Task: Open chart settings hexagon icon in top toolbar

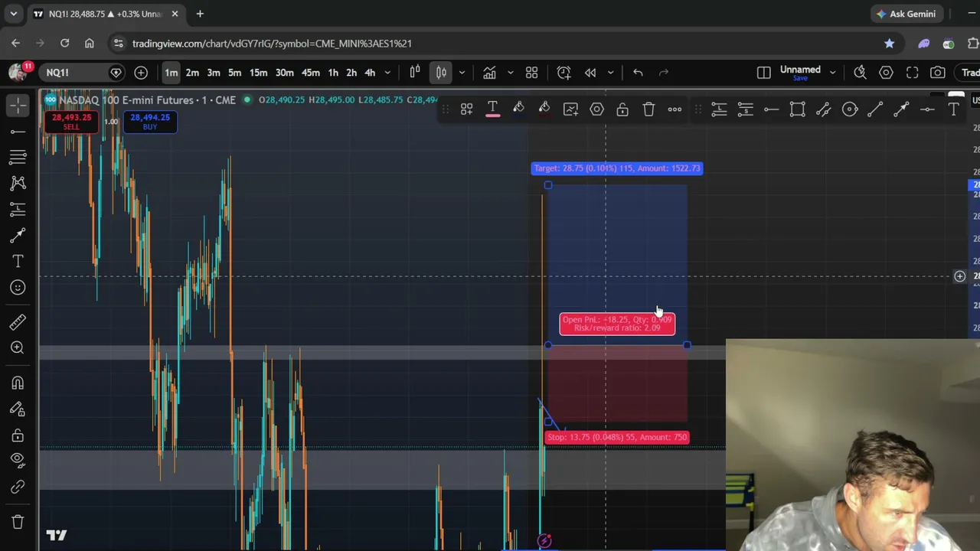Action: point(886,73)
